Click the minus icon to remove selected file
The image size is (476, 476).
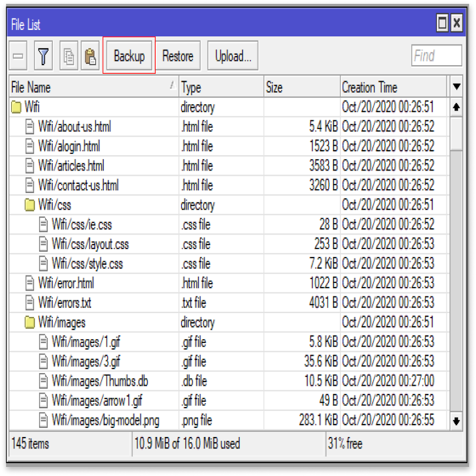(x=18, y=56)
